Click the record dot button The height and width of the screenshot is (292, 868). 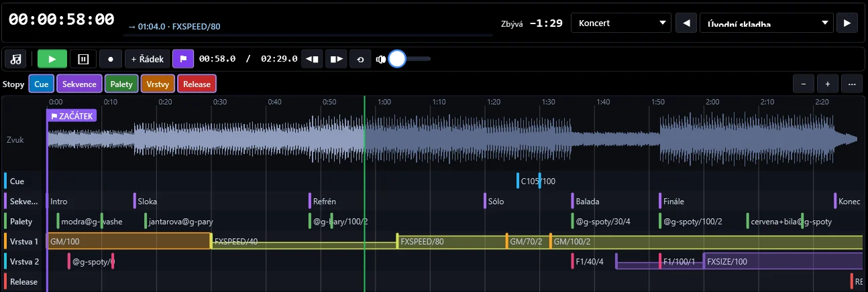click(x=111, y=59)
